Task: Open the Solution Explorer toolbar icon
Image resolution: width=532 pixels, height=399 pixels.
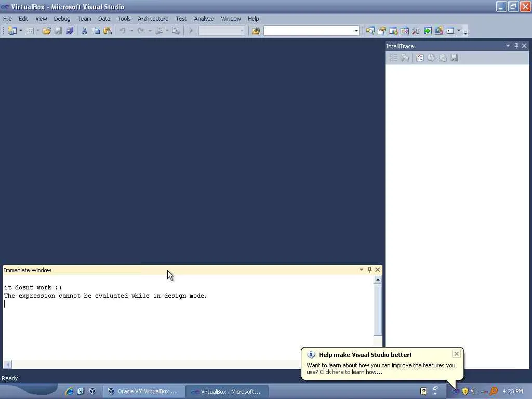Action: pos(370,31)
